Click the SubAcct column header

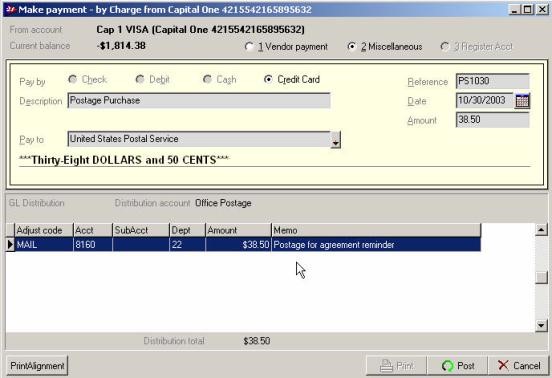[141, 230]
